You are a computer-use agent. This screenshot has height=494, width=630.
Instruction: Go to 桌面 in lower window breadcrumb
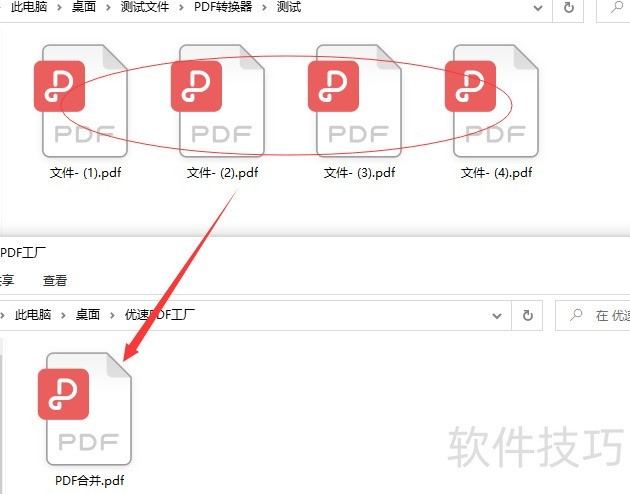[88, 314]
